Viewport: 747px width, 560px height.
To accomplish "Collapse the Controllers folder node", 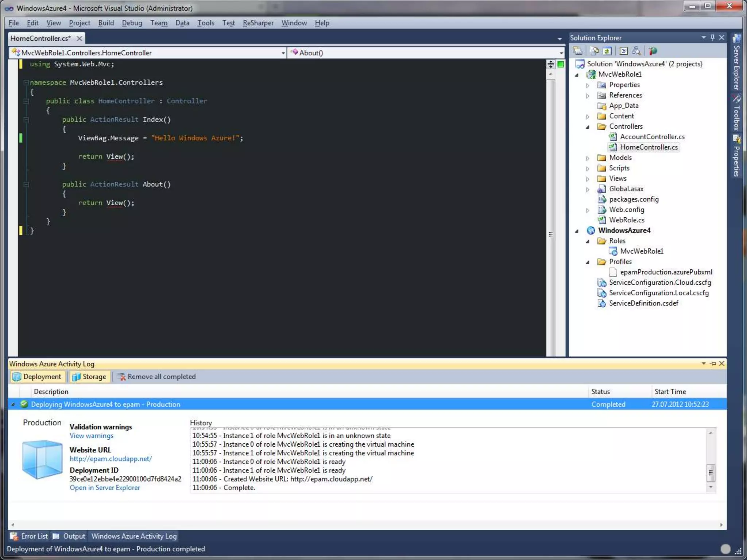I will click(588, 127).
